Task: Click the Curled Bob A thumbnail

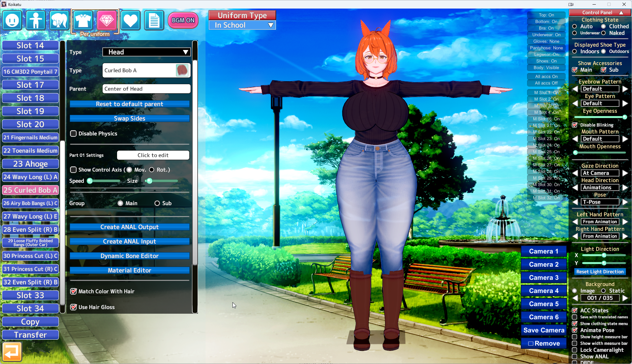Action: (x=182, y=70)
